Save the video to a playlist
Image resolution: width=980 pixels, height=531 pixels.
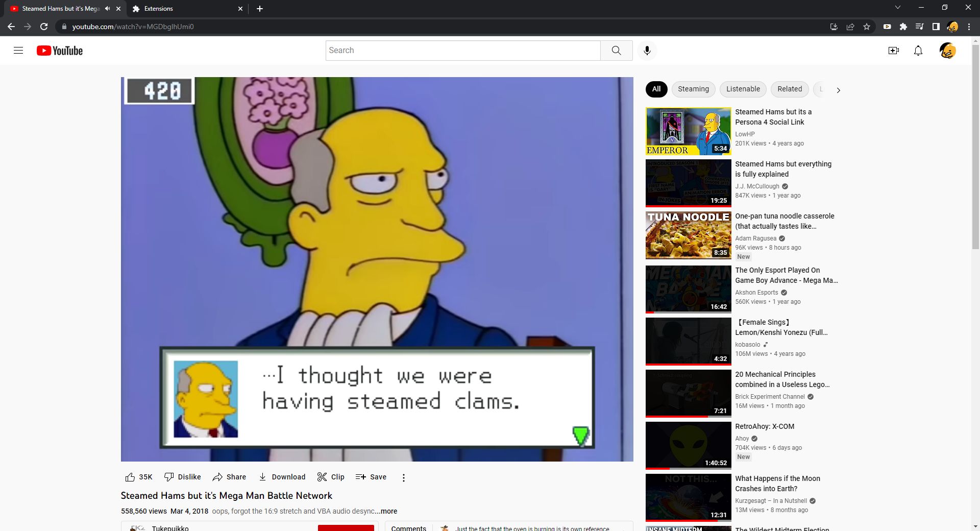click(371, 477)
